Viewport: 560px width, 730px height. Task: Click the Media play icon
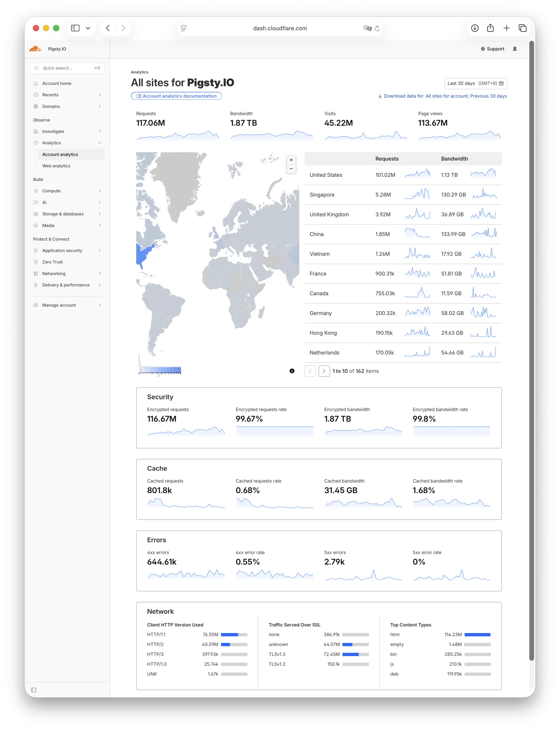tap(36, 225)
